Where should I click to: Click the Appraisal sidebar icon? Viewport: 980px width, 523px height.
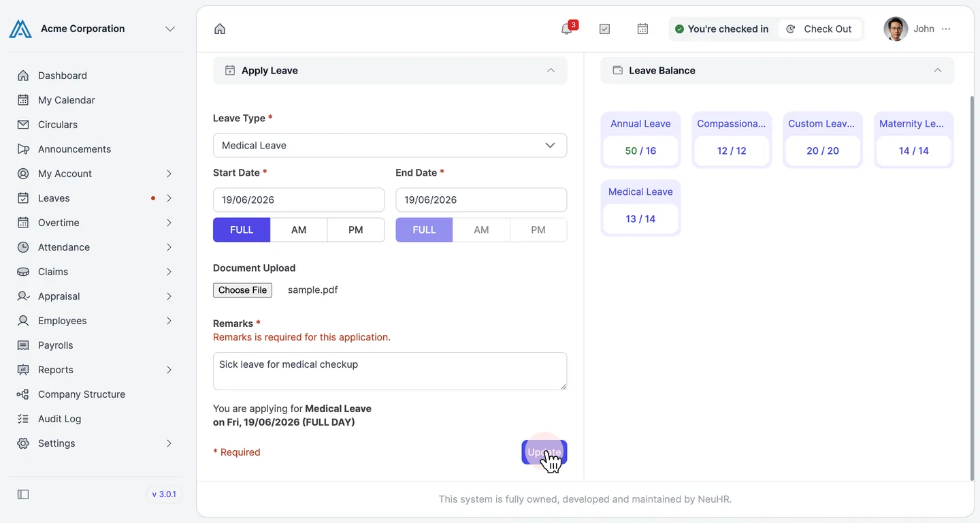pos(23,296)
